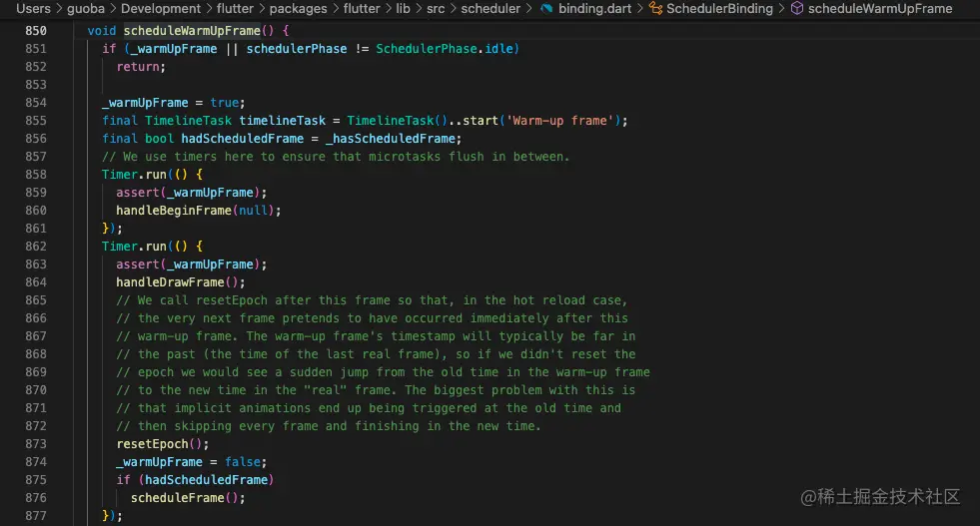The height and width of the screenshot is (526, 980).
Task: Click the resetEpoch comment on line 865
Action: point(372,300)
